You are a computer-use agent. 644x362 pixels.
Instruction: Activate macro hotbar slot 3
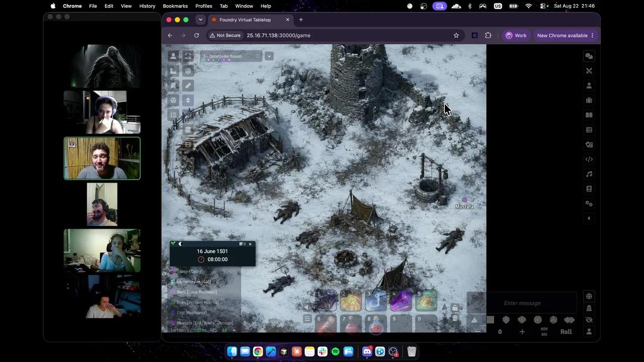(376, 301)
